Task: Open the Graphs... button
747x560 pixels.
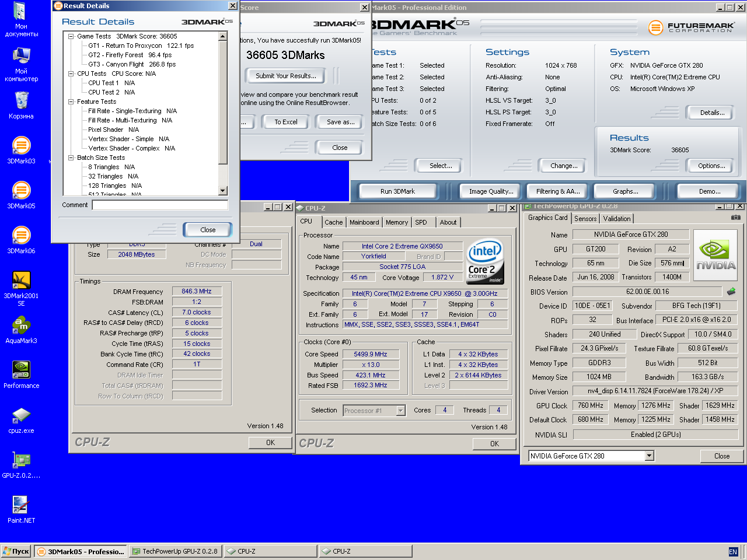Action: (x=625, y=191)
